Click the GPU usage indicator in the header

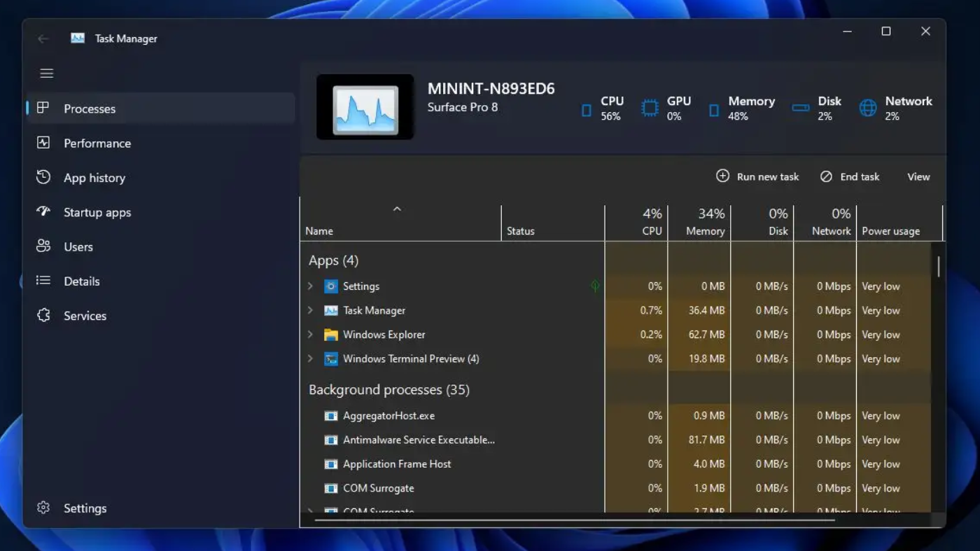pos(671,108)
